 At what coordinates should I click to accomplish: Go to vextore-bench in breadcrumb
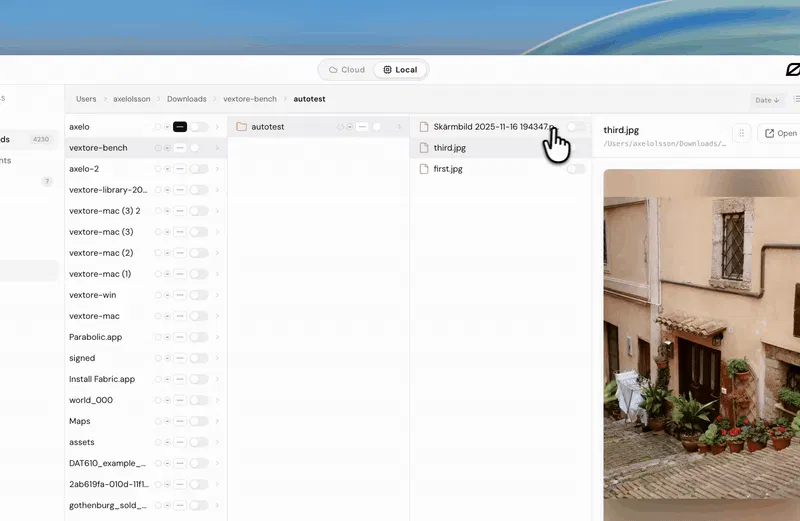[x=250, y=99]
